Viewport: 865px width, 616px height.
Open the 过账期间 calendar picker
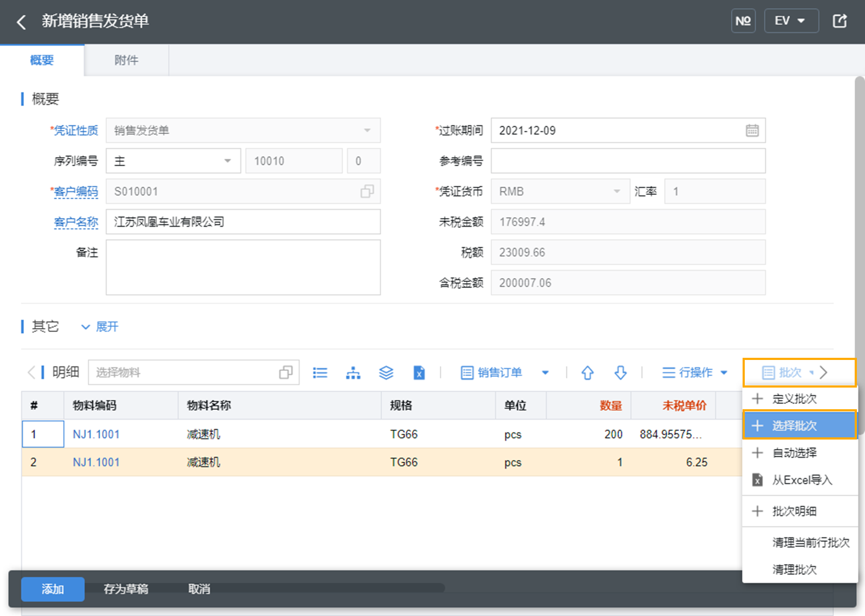[x=752, y=130]
